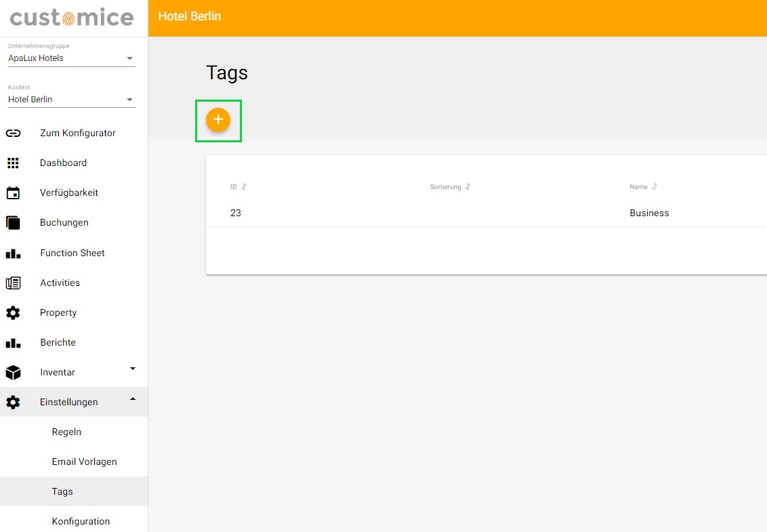The height and width of the screenshot is (532, 767).
Task: Open the Kontext Hotel Berlin dropdown
Action: point(71,100)
